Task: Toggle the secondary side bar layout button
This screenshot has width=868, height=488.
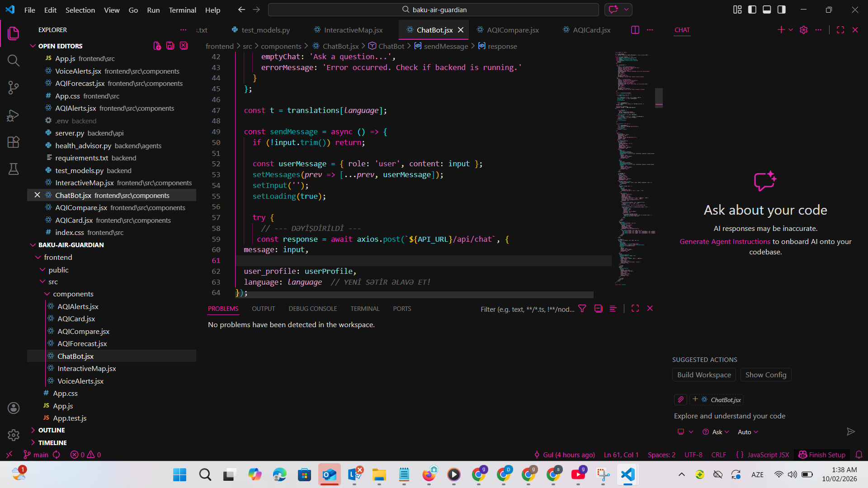Action: coord(781,9)
